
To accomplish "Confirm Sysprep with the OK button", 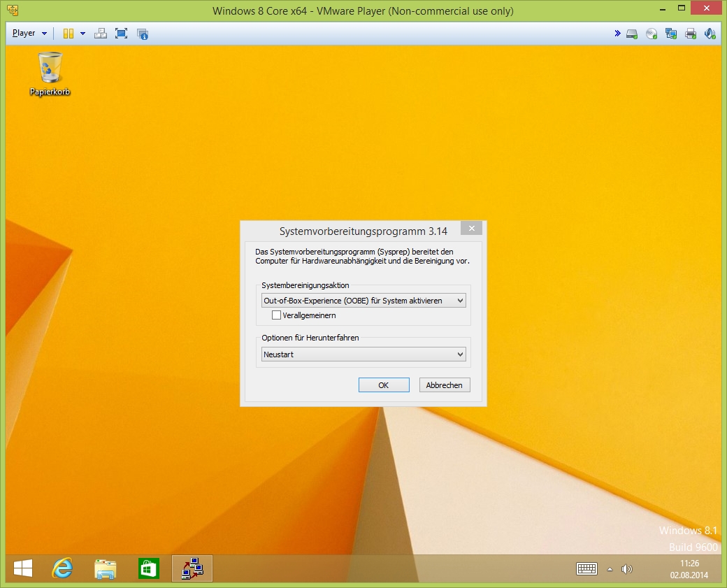I will [384, 385].
